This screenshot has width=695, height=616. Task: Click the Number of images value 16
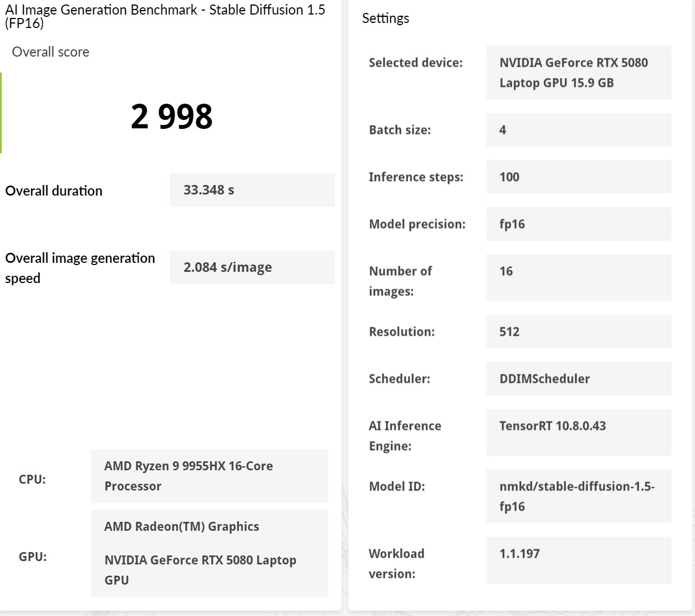[578, 277]
